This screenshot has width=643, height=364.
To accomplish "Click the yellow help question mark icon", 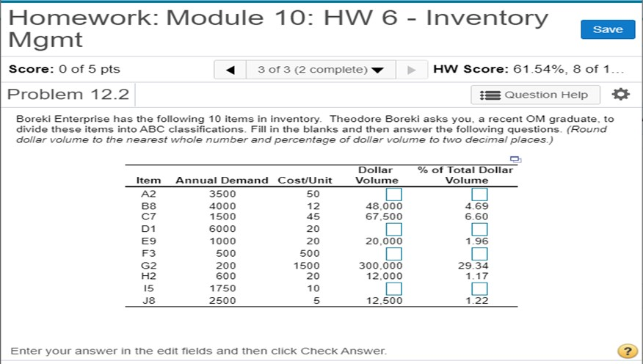I will [x=627, y=351].
